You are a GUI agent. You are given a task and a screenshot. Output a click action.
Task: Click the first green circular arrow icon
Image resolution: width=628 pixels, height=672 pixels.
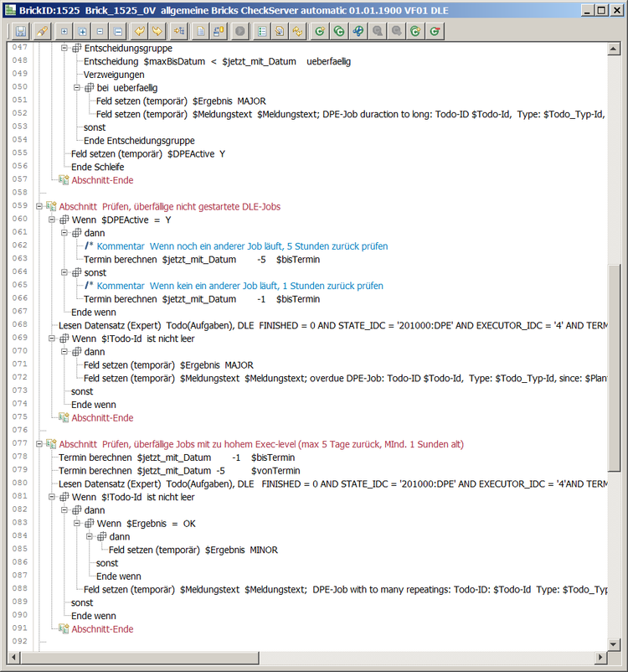point(318,31)
